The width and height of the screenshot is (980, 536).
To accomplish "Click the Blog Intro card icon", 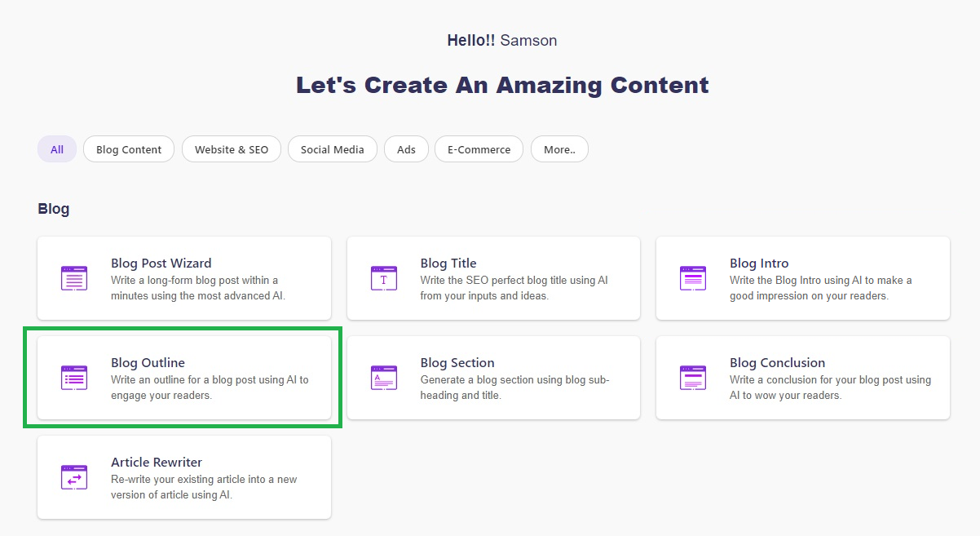I will pos(692,277).
